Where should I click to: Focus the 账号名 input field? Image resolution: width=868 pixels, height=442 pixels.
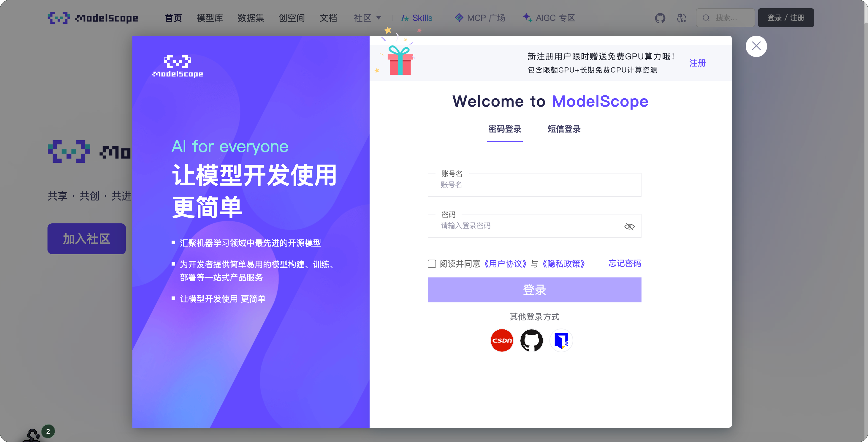click(x=534, y=185)
